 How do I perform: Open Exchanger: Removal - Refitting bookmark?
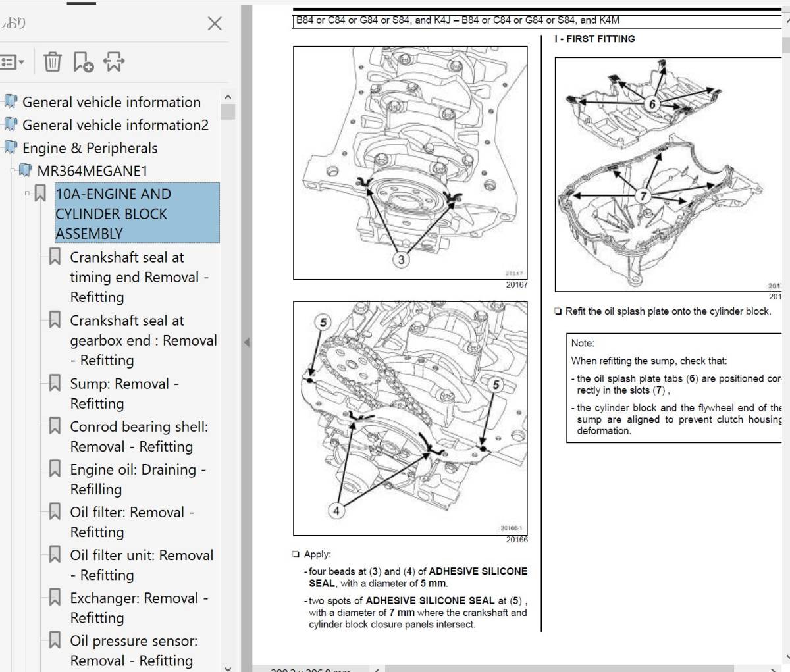coord(139,607)
